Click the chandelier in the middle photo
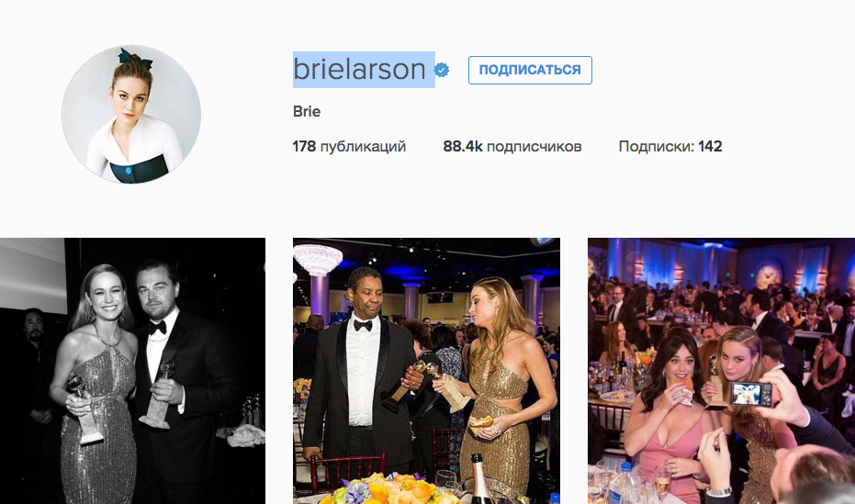 [318, 258]
